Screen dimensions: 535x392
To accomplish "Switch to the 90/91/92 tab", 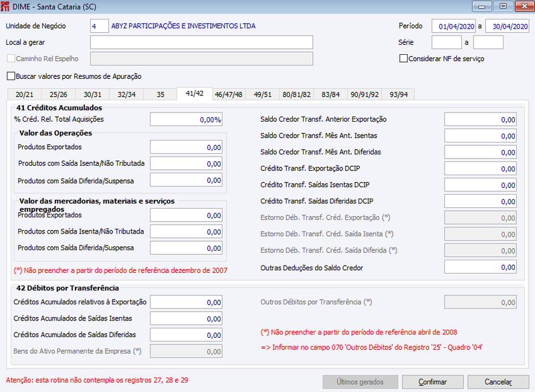I will 364,94.
